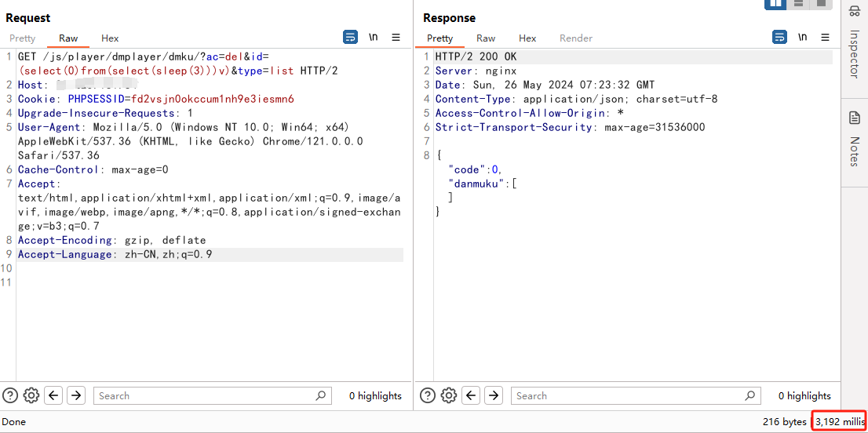This screenshot has height=433, width=868.
Task: Open search settings gear below Request panel
Action: 31,395
